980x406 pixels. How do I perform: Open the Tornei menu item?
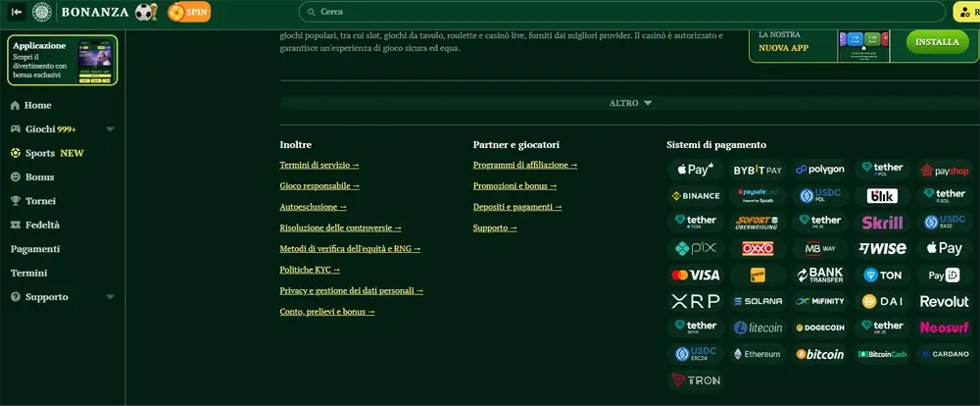[40, 201]
